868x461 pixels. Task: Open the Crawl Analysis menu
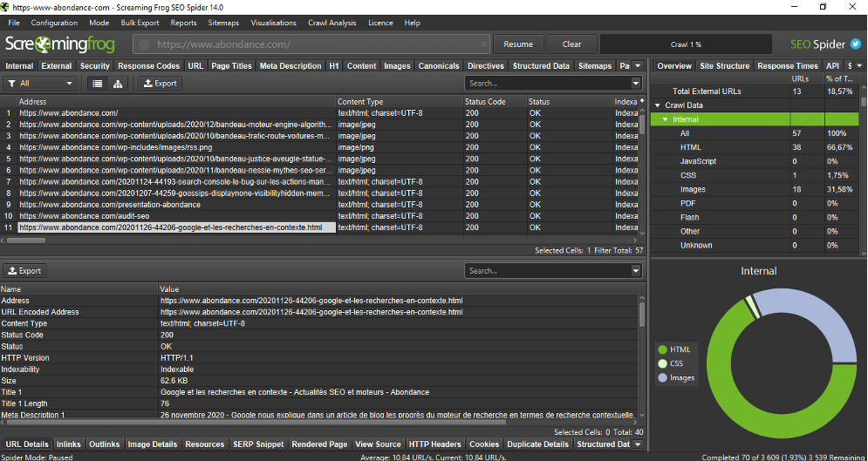pyautogui.click(x=332, y=23)
